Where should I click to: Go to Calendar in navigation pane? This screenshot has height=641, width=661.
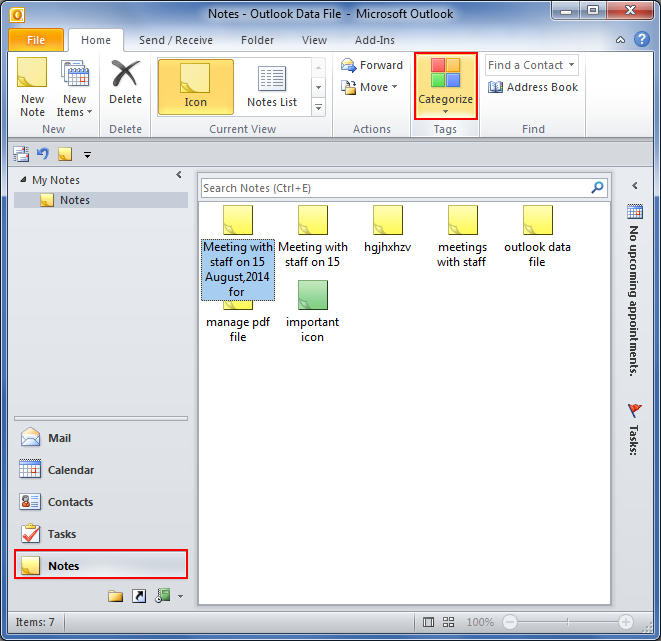101,470
